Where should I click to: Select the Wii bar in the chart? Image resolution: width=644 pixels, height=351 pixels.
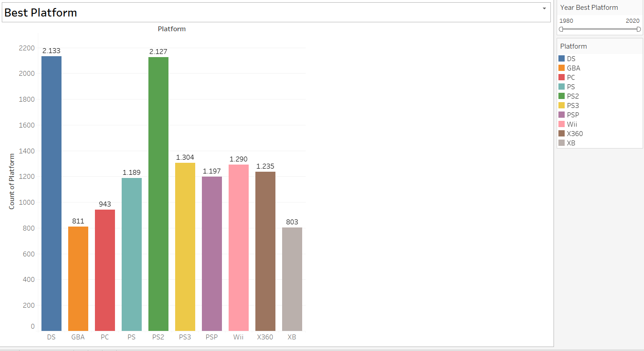pos(238,245)
